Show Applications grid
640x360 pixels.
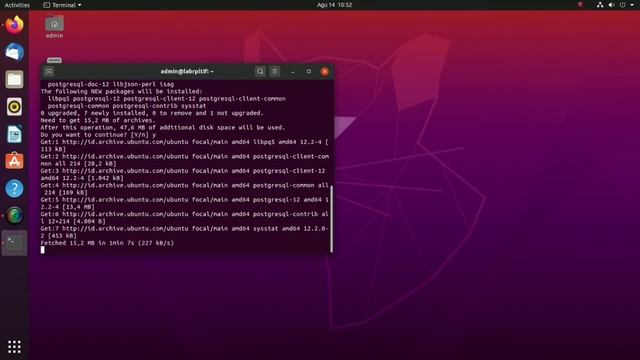[x=14, y=347]
